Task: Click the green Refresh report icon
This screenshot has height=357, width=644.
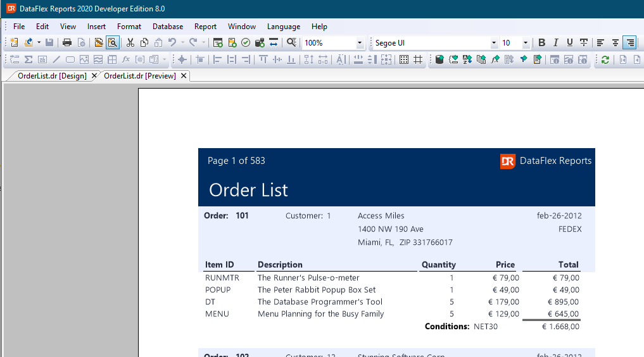Action: (605, 60)
